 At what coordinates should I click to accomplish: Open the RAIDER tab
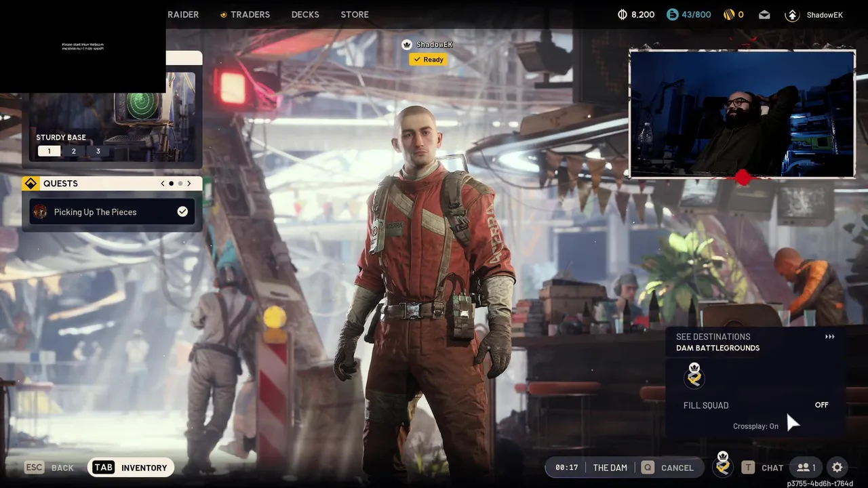(183, 14)
